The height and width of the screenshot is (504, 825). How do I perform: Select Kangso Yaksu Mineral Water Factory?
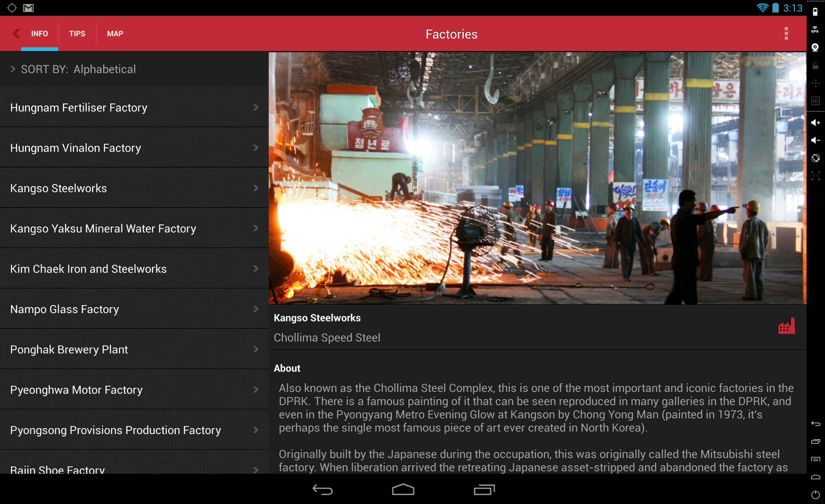(103, 229)
